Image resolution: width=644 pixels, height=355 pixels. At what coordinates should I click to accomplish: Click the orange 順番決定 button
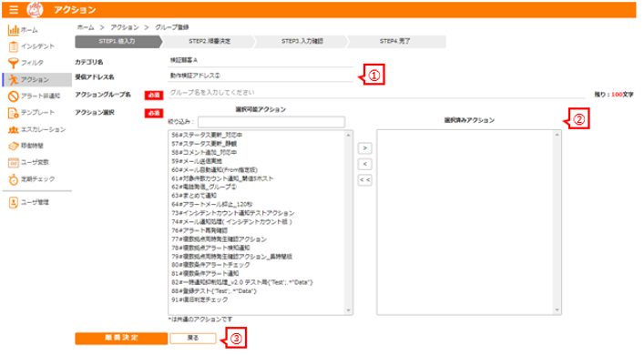coord(121,339)
